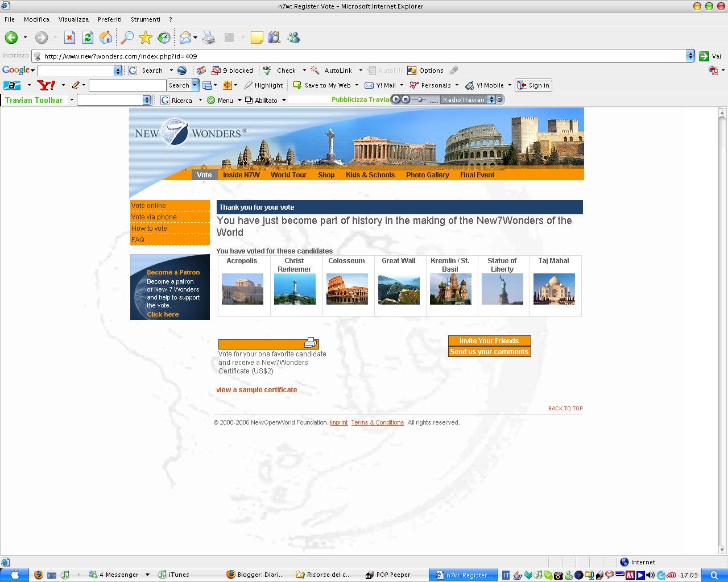Select the World Tour nav tab
The width and height of the screenshot is (728, 582).
coord(288,175)
